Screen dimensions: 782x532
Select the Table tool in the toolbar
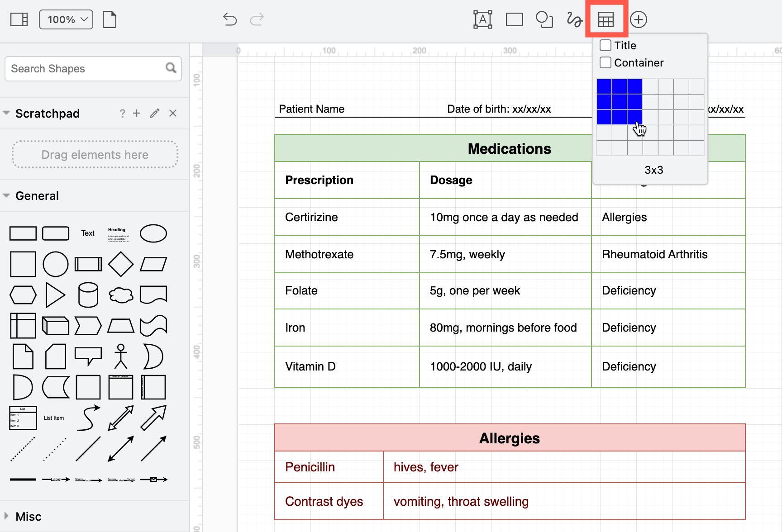point(606,19)
